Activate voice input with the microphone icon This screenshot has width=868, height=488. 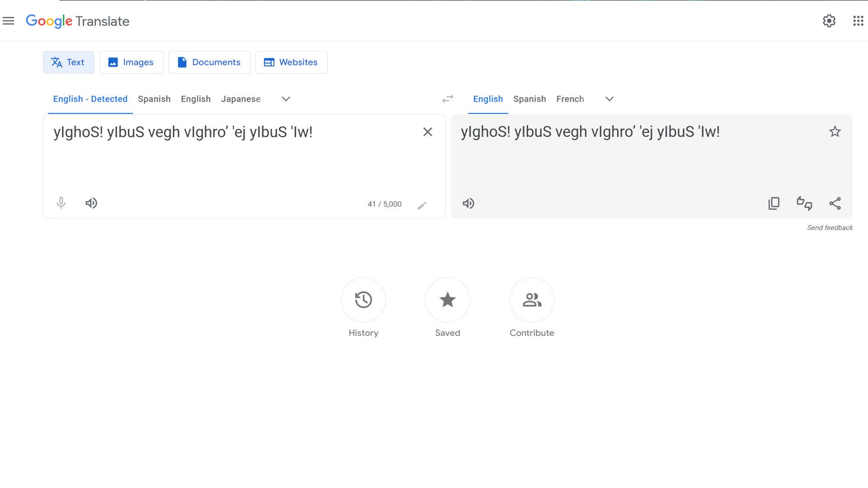[61, 203]
